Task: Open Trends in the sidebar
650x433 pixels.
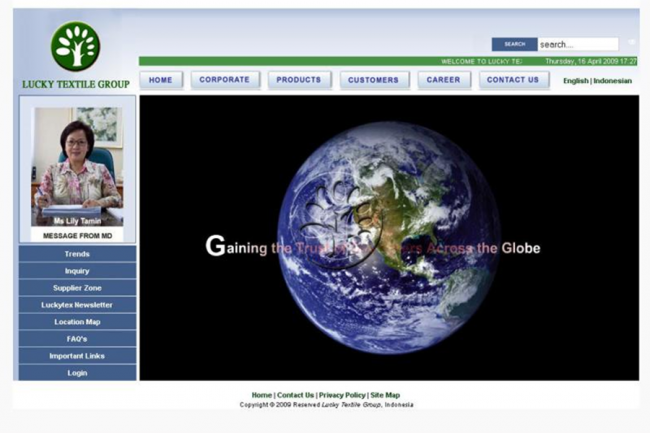Action: point(77,254)
